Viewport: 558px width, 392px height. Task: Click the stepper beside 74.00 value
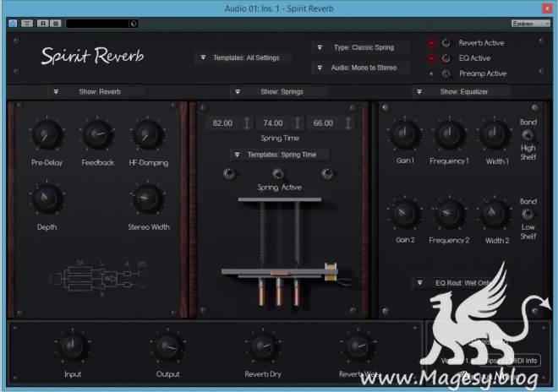point(298,123)
